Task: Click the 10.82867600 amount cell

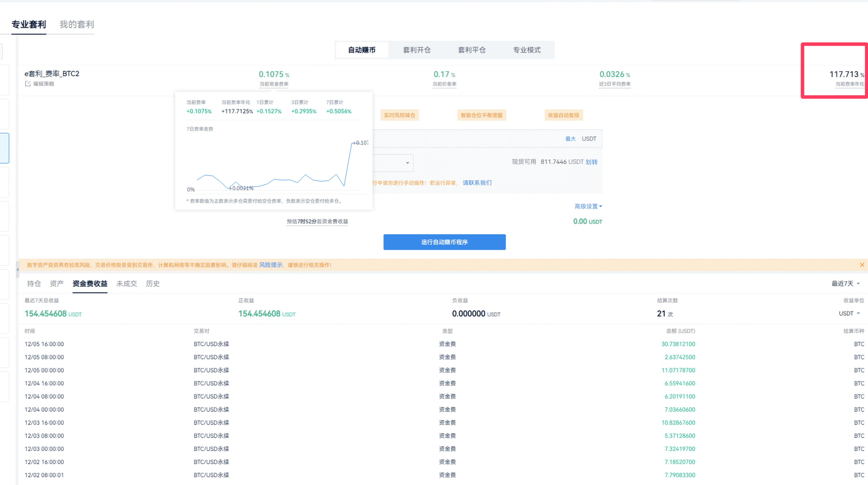Action: point(678,423)
